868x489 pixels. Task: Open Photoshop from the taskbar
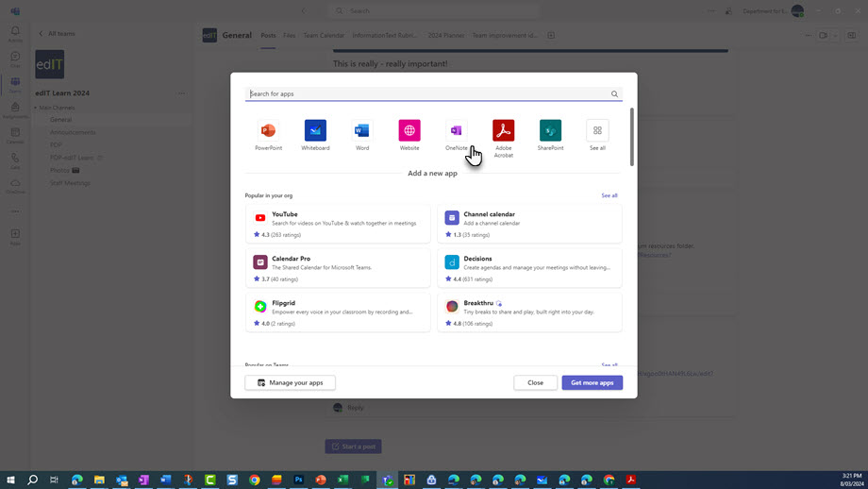298,480
